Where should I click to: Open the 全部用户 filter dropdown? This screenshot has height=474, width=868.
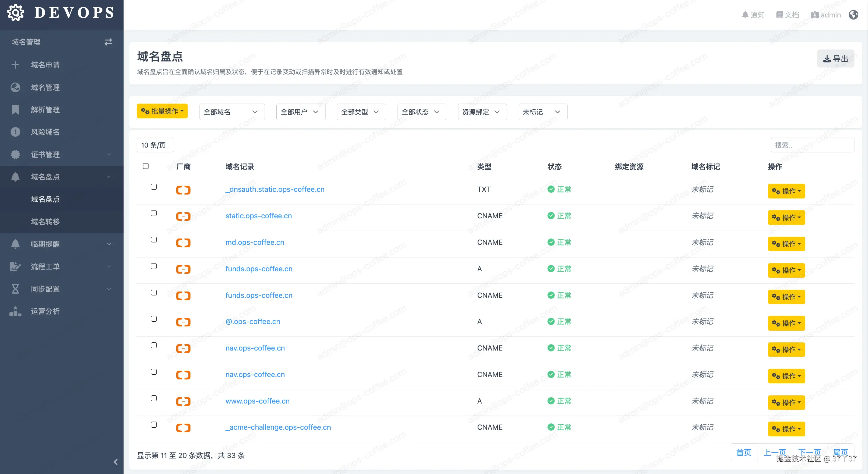click(x=300, y=112)
